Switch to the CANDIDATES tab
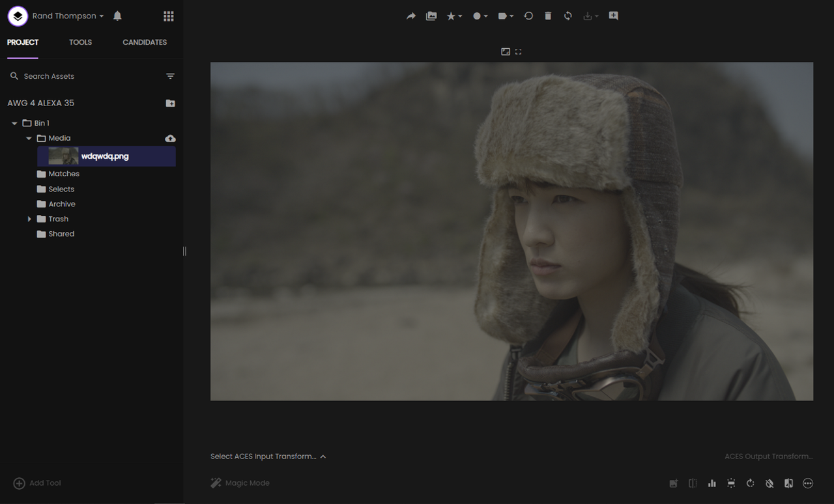This screenshot has height=504, width=834. click(145, 42)
